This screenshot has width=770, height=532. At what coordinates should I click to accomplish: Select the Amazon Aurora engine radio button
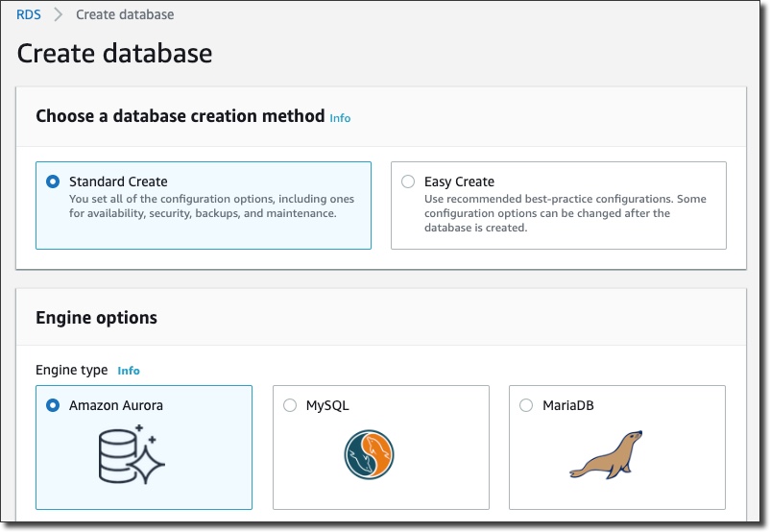tap(53, 405)
